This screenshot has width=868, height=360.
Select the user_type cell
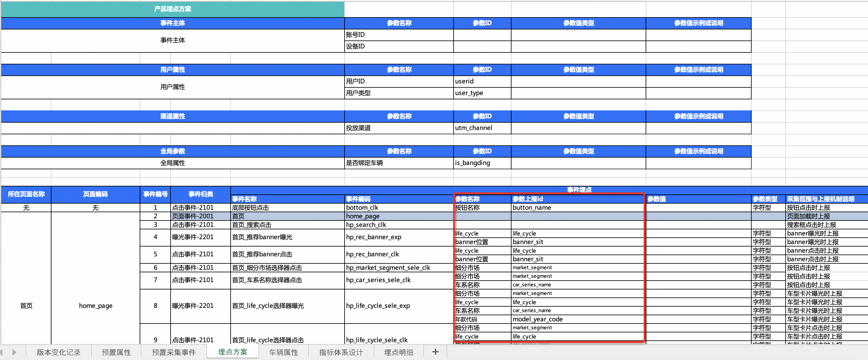point(482,93)
